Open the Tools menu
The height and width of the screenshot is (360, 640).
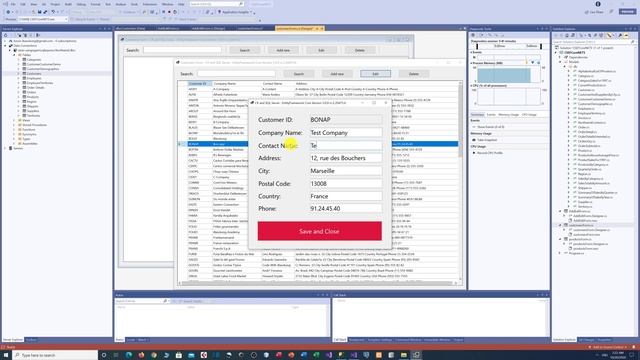pyautogui.click(x=134, y=4)
